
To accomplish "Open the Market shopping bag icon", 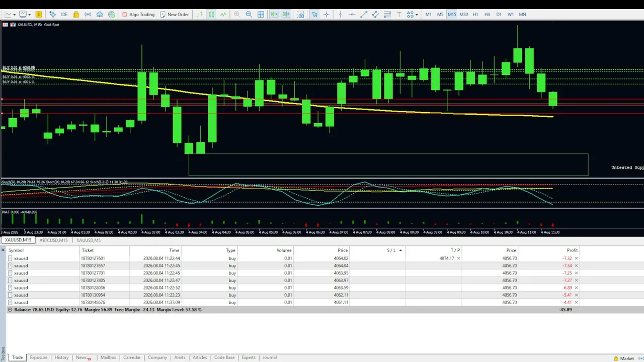I will (76, 15).
